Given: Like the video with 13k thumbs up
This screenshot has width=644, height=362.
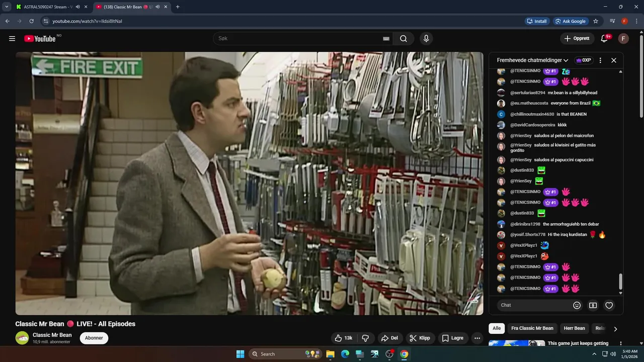Looking at the screenshot, I should 344,338.
